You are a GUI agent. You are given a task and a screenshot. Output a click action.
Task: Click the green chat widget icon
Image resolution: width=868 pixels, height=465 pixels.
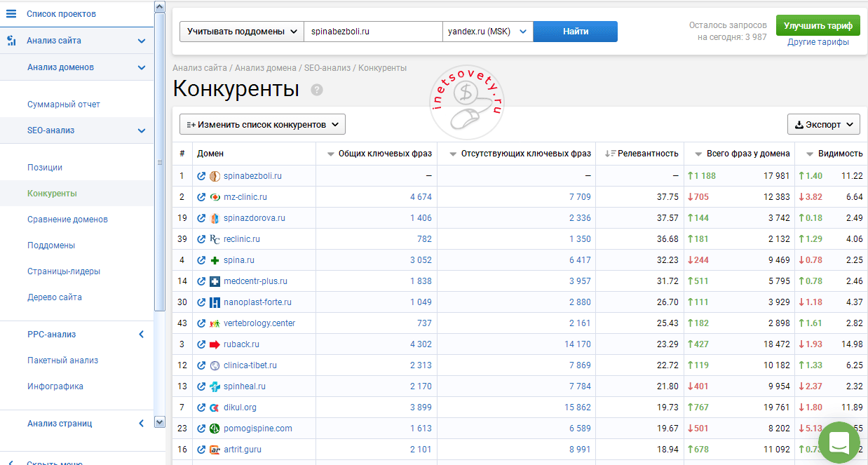click(x=839, y=442)
